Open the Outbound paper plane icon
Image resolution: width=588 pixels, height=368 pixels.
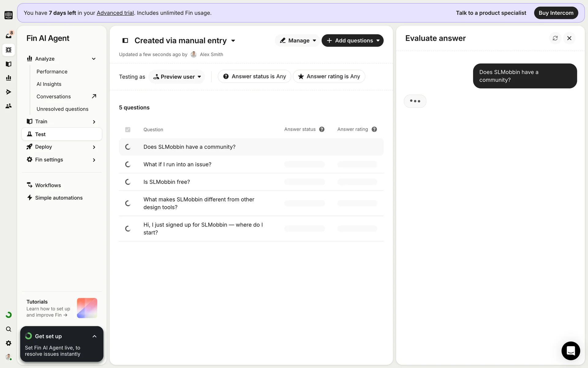(9, 92)
